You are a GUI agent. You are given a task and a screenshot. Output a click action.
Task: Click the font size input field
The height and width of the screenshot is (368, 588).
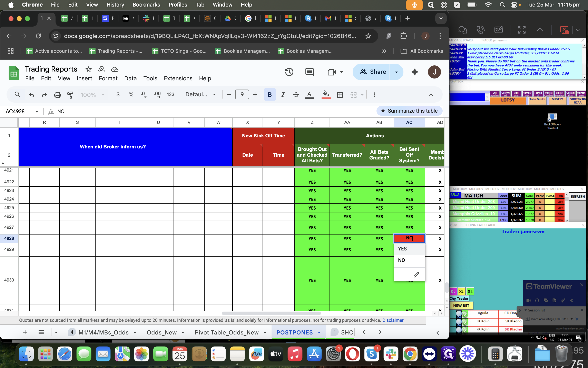(242, 95)
